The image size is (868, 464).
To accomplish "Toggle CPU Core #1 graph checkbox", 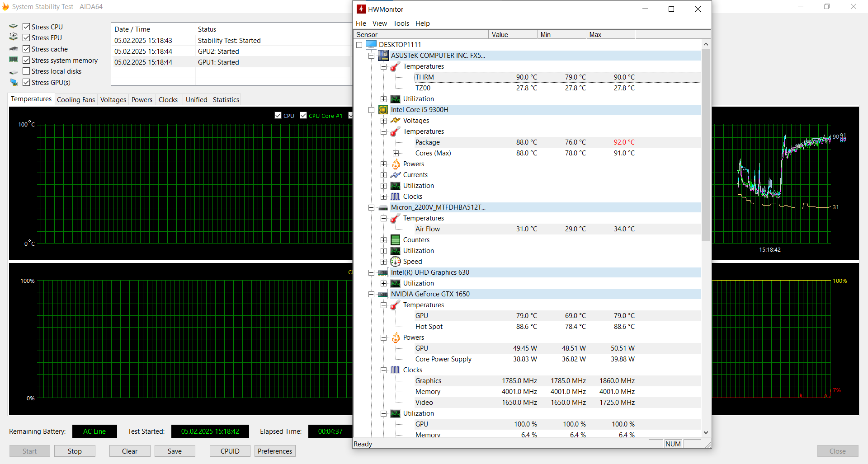I will pyautogui.click(x=303, y=115).
